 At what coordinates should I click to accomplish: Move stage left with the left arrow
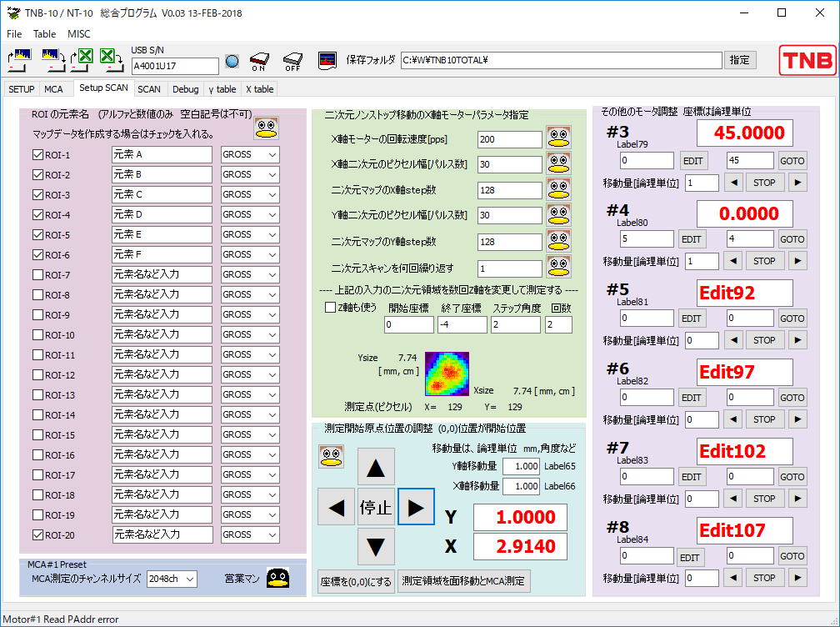(337, 507)
